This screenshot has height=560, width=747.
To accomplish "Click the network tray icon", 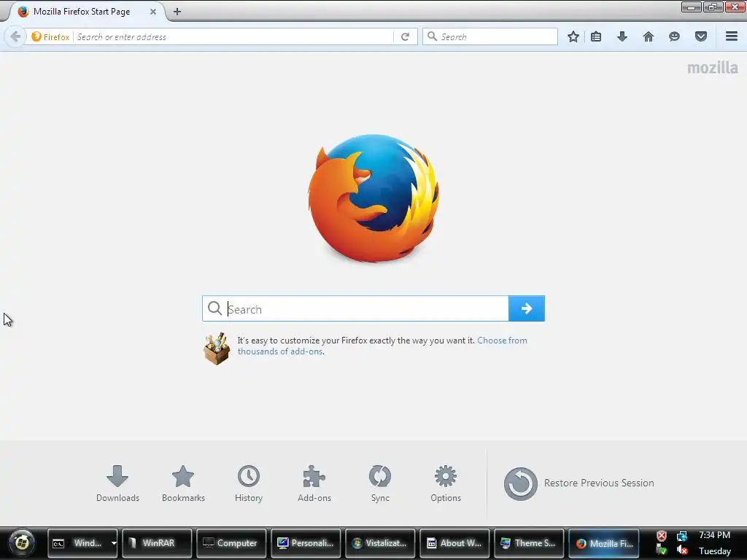I will click(x=682, y=536).
